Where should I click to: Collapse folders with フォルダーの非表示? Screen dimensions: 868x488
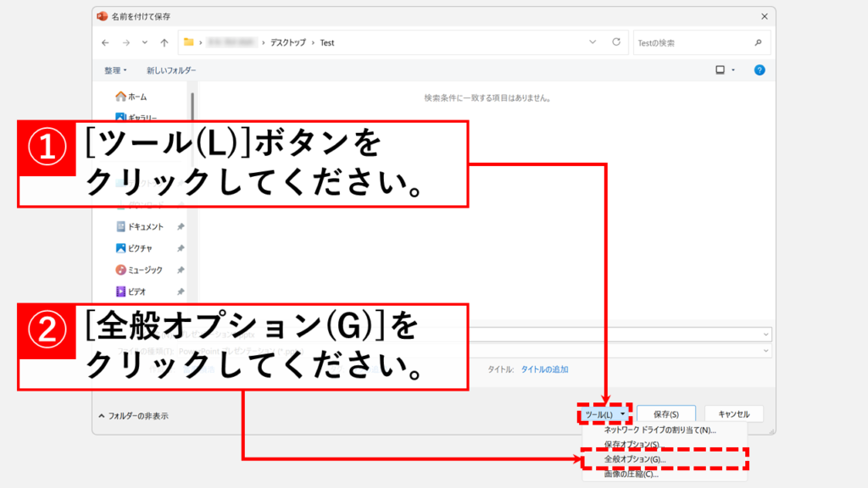click(x=133, y=416)
